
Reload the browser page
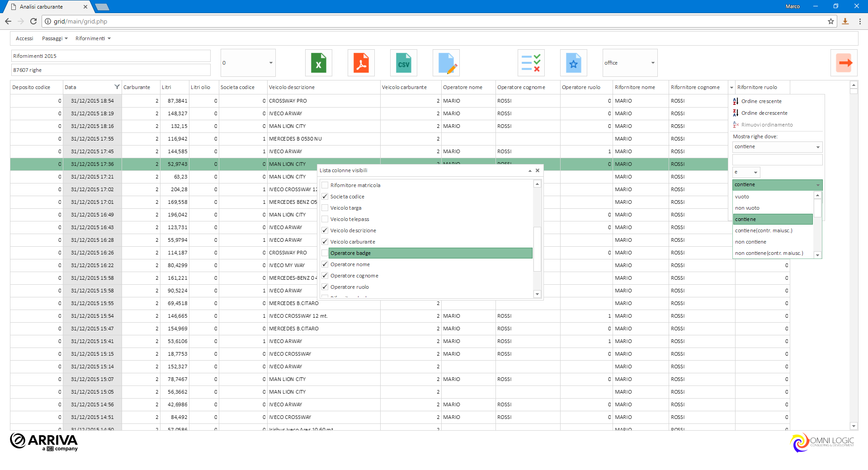pos(33,21)
